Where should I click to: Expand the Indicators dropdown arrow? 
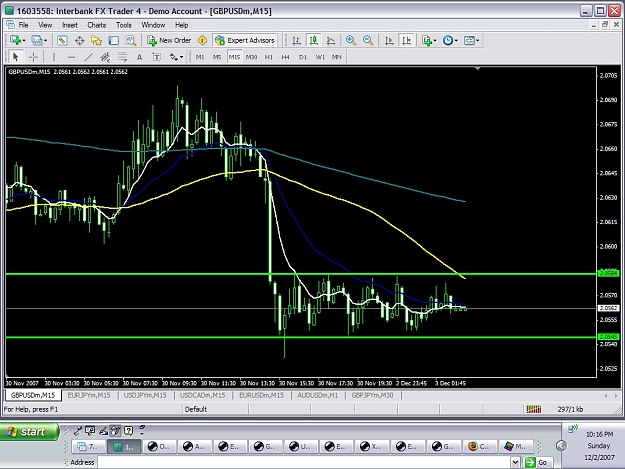click(435, 41)
